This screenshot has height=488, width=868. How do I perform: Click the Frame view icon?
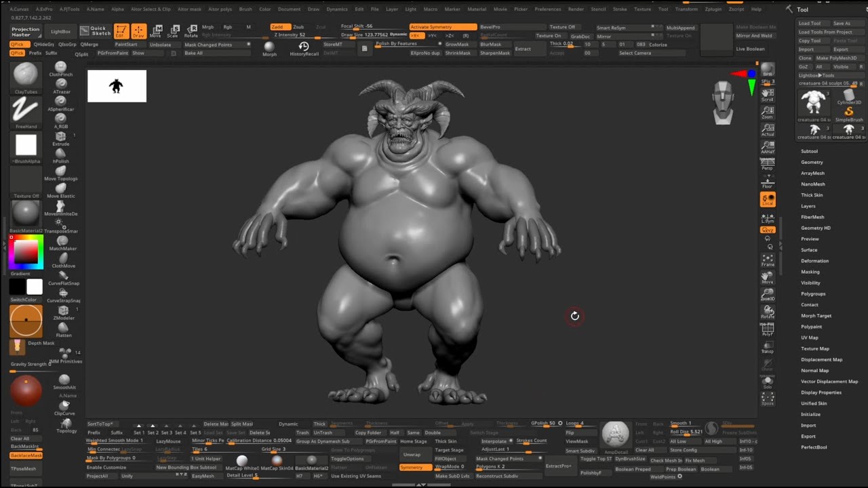[x=768, y=260]
